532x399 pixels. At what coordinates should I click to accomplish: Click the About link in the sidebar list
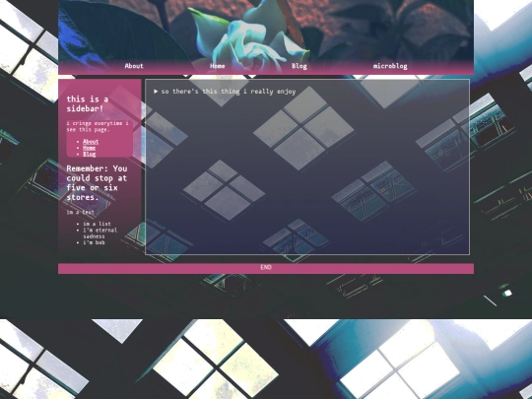(91, 142)
